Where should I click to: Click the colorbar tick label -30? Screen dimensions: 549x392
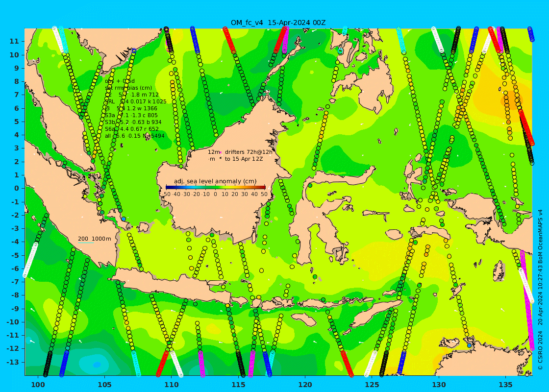tap(186, 194)
